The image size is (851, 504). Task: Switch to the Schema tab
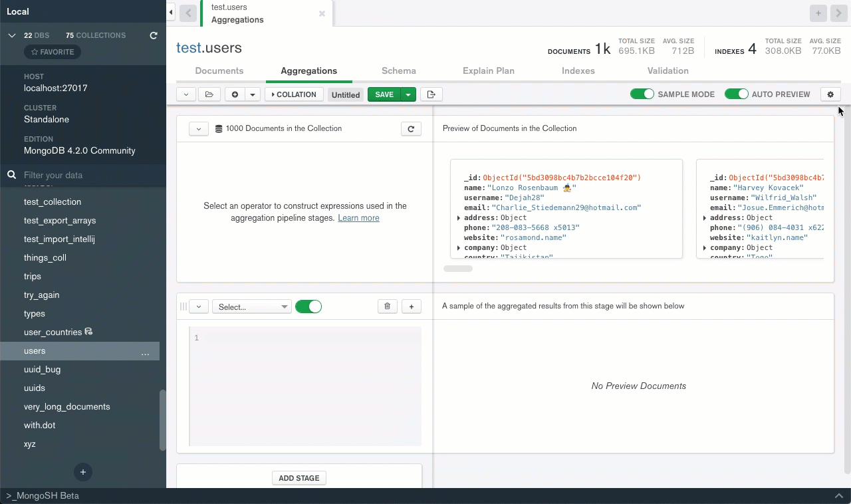[x=399, y=70]
